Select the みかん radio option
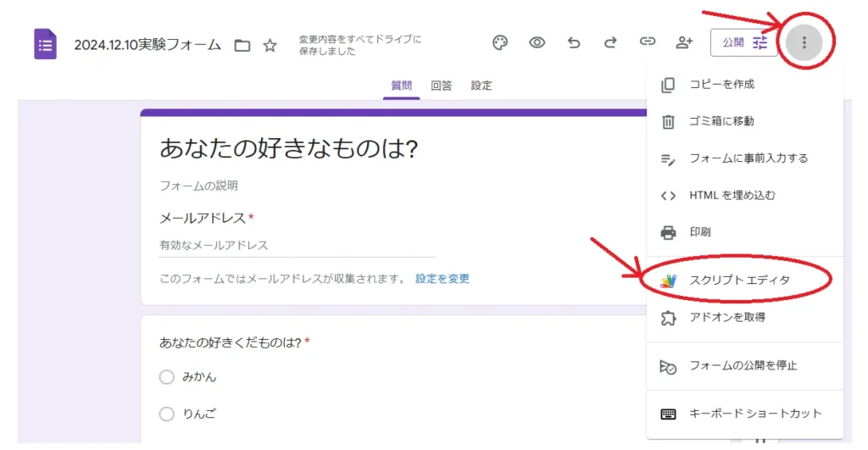Screen dimensions: 868x450 pos(167,377)
